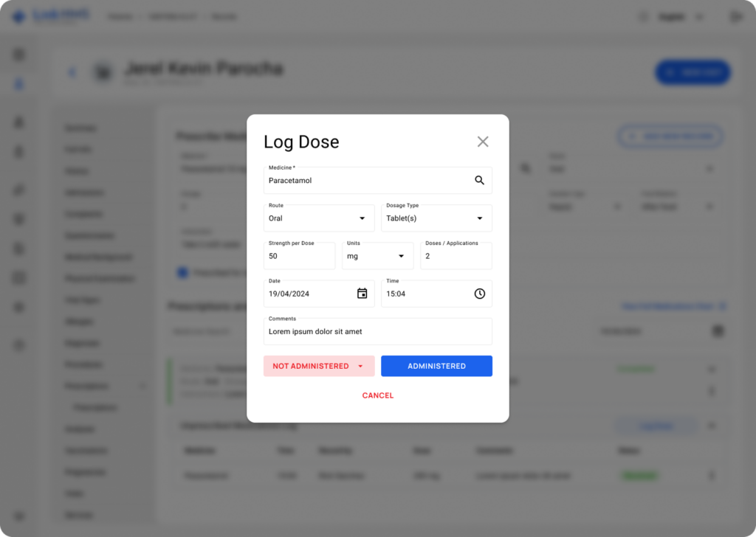Click the patient avatar next to Jerel Kevin Parocha

[103, 72]
